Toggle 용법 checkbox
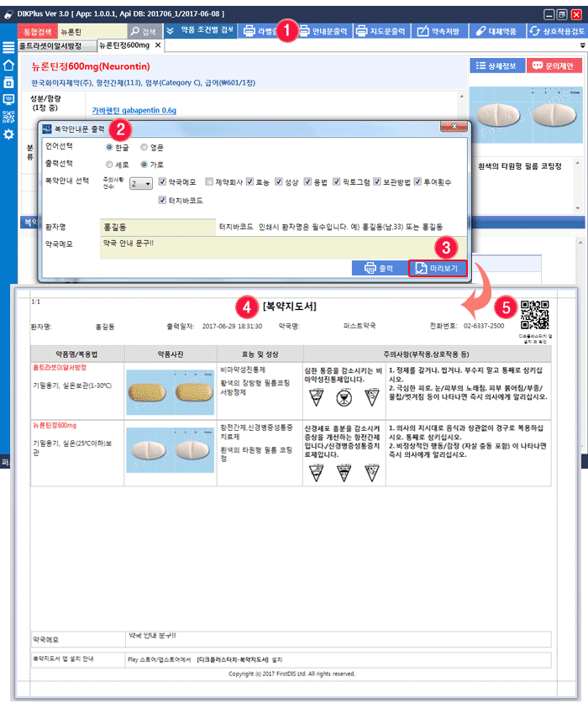 (x=307, y=181)
